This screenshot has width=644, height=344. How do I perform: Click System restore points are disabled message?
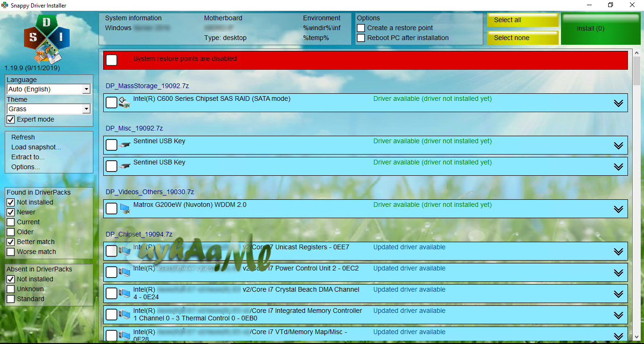185,58
